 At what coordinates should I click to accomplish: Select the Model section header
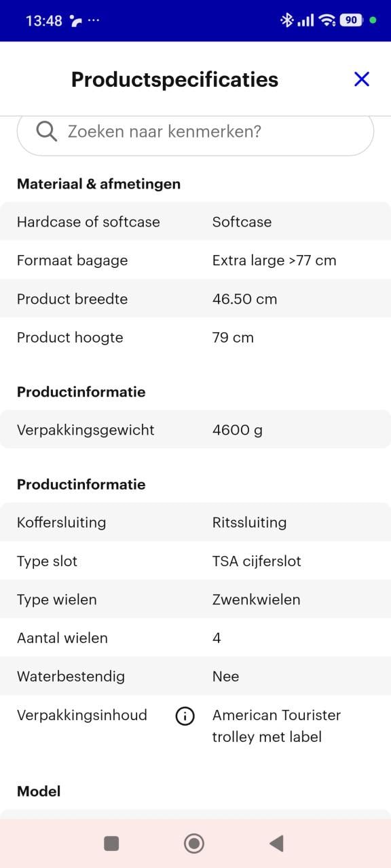pos(39,791)
